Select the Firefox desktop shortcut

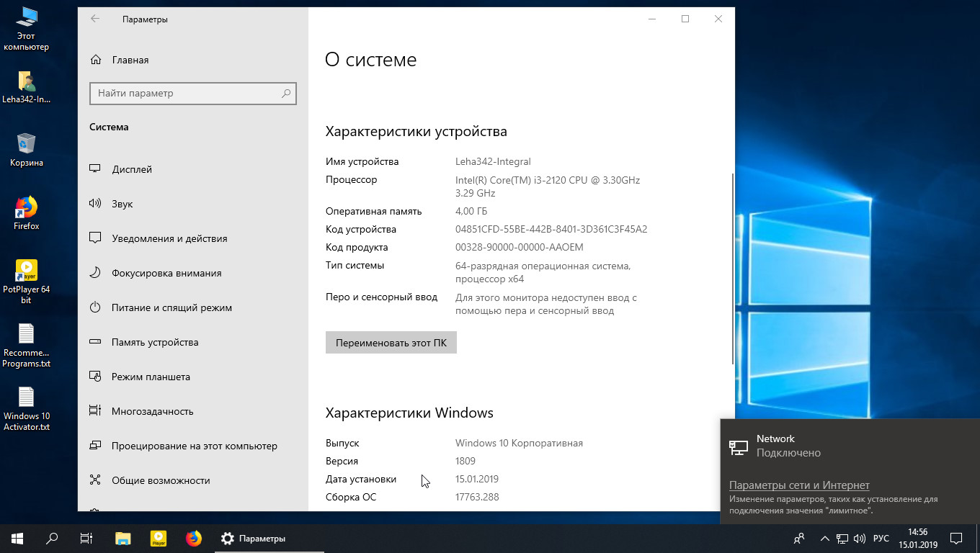pos(26,213)
